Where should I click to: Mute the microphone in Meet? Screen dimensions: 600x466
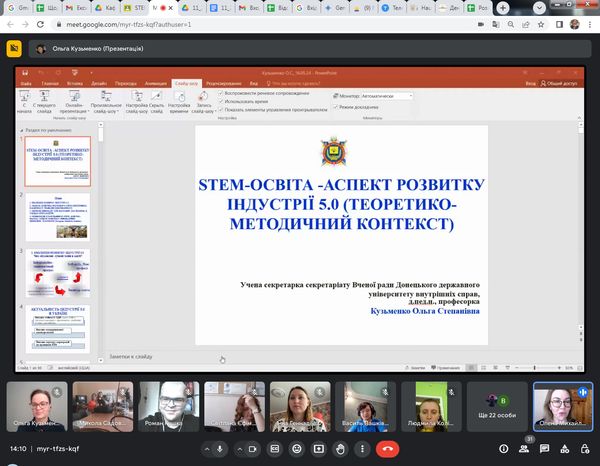[x=220, y=449]
